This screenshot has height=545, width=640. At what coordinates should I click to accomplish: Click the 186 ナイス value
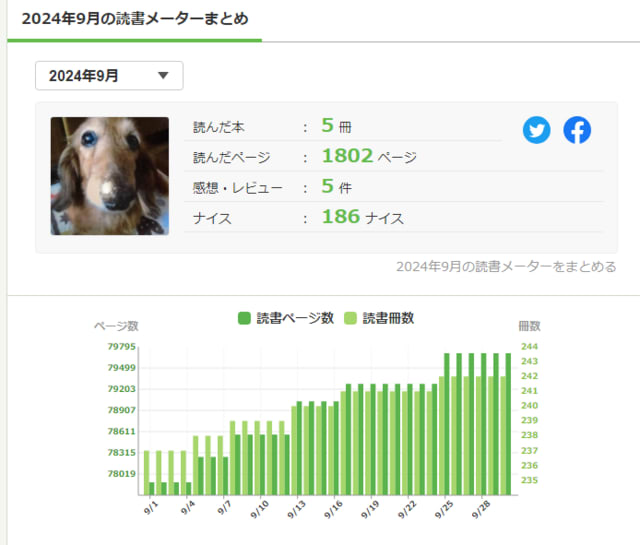(362, 217)
